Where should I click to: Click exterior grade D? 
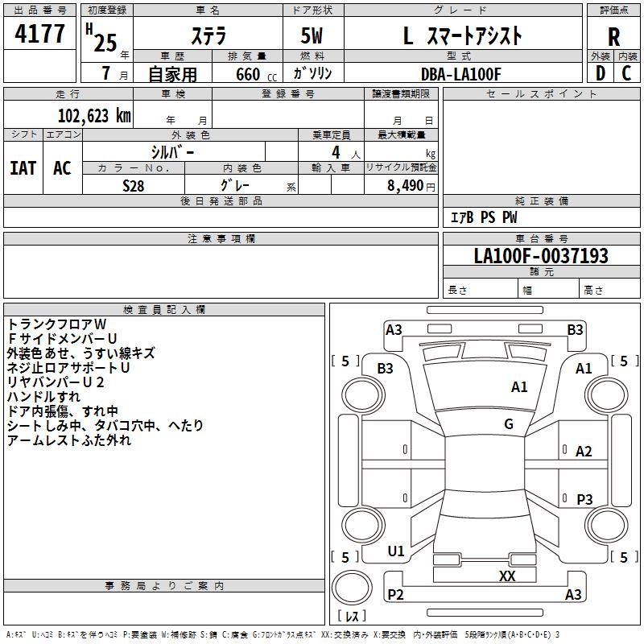pyautogui.click(x=601, y=73)
